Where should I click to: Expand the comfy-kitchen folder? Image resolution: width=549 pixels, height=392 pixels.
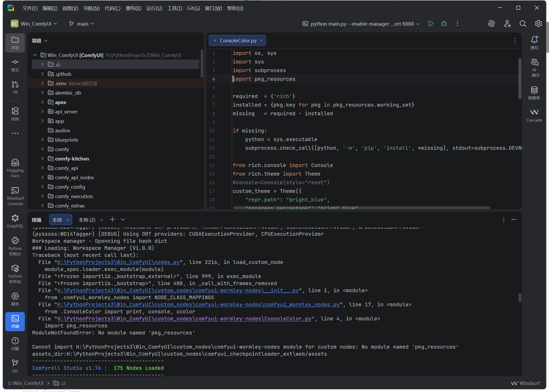pos(42,159)
